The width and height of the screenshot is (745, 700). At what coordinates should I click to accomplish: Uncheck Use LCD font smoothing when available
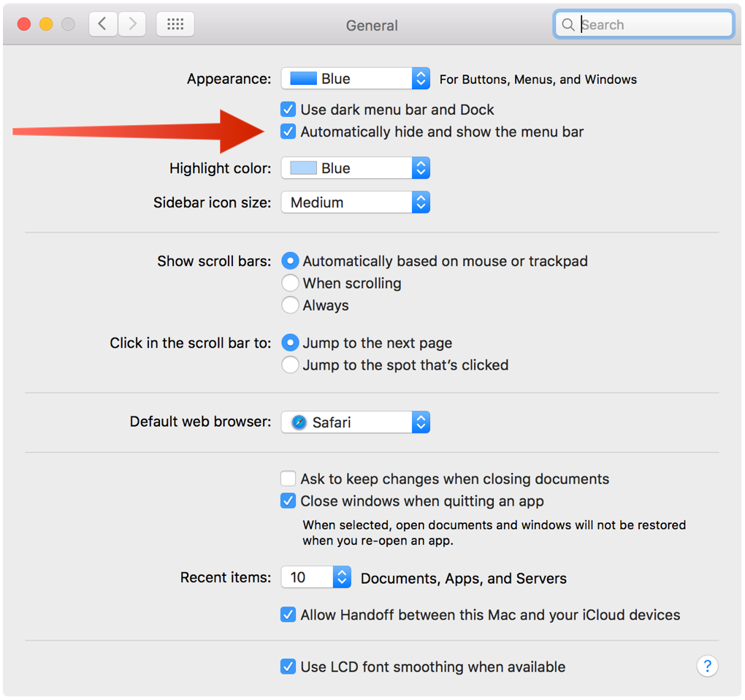point(288,666)
